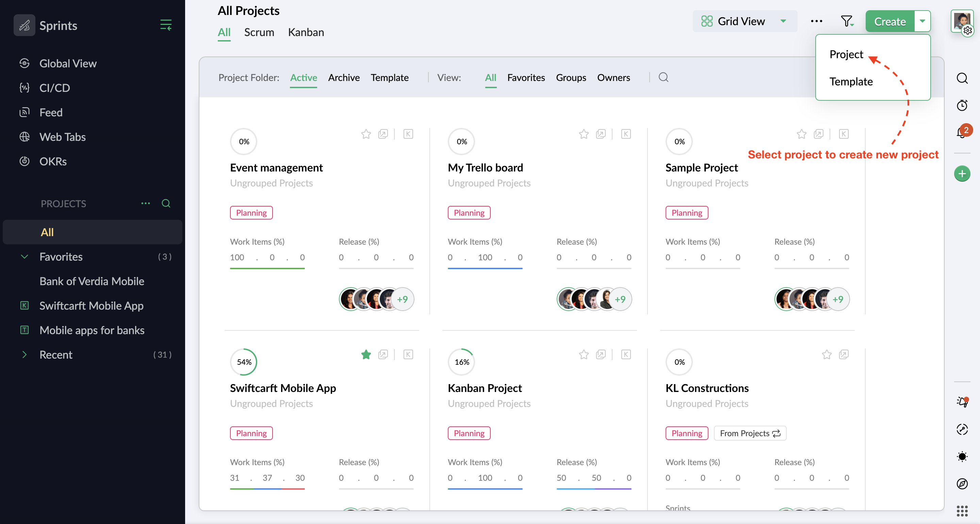Click the search icon in project folder bar

[664, 77]
